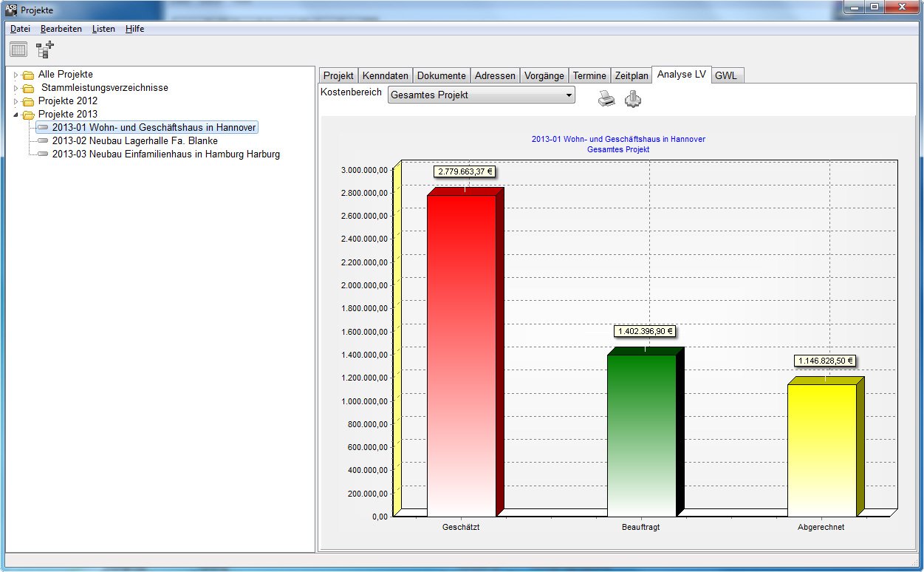Click the item icon of project 2013-03
Image resolution: width=924 pixels, height=572 pixels.
tap(43, 154)
